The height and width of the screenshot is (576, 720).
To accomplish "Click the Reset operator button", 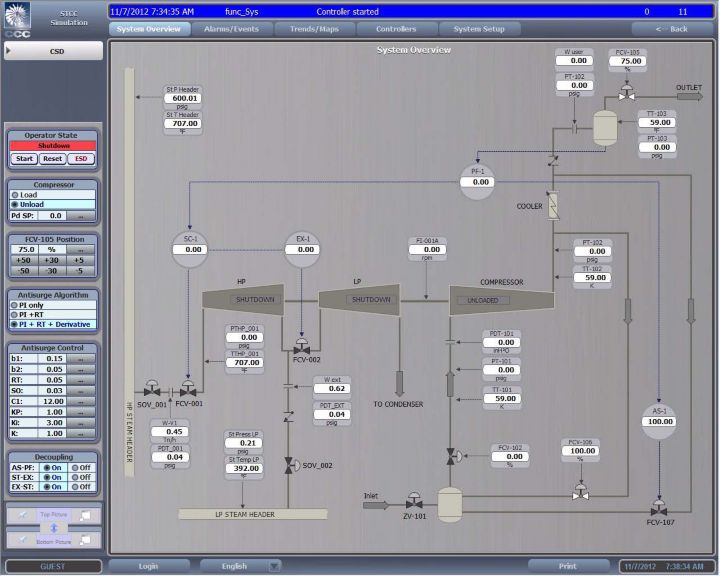I will click(53, 159).
